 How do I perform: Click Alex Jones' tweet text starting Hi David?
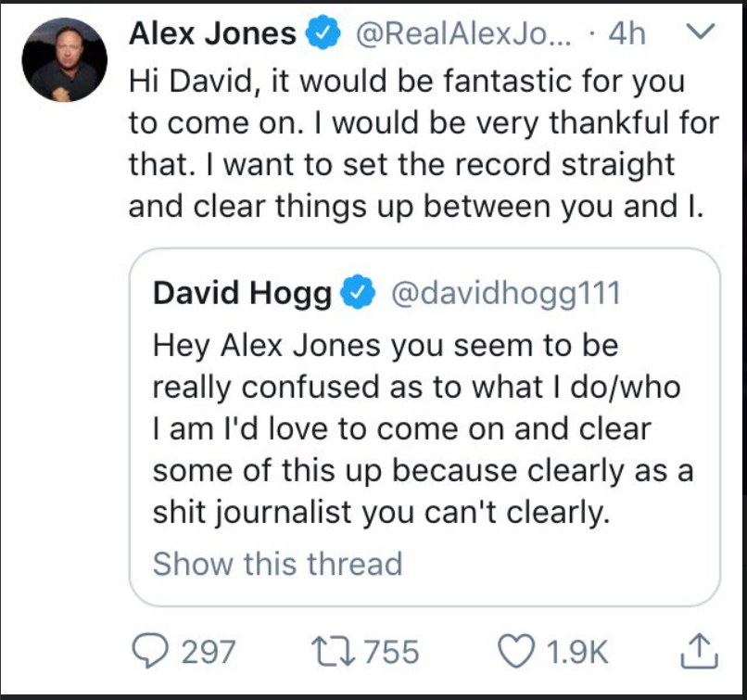424,144
